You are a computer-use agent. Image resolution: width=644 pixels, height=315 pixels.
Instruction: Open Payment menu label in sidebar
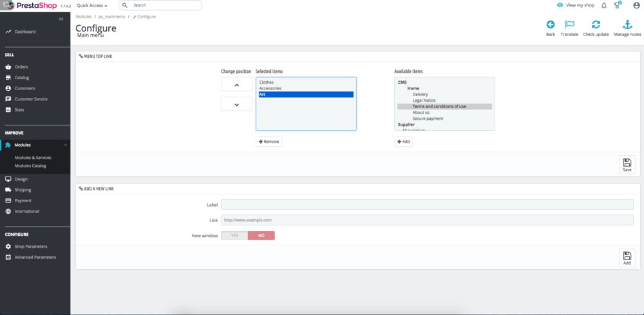pos(23,200)
